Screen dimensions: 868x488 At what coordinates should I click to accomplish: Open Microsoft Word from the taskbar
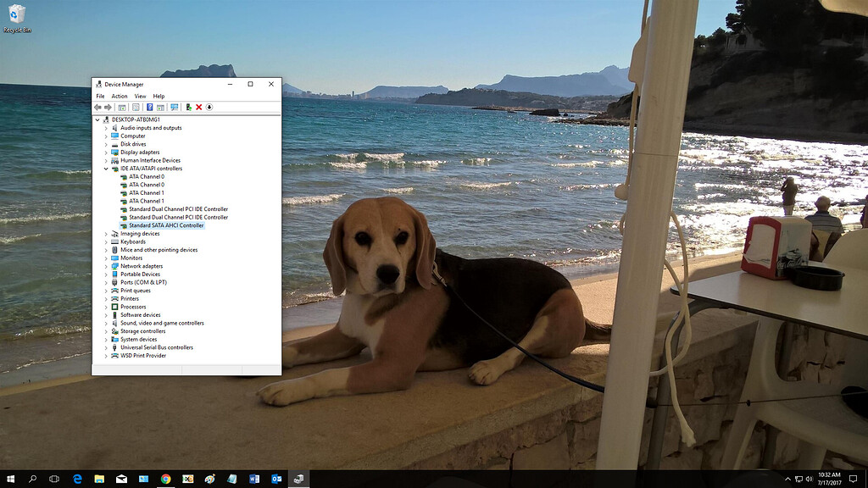[254, 480]
